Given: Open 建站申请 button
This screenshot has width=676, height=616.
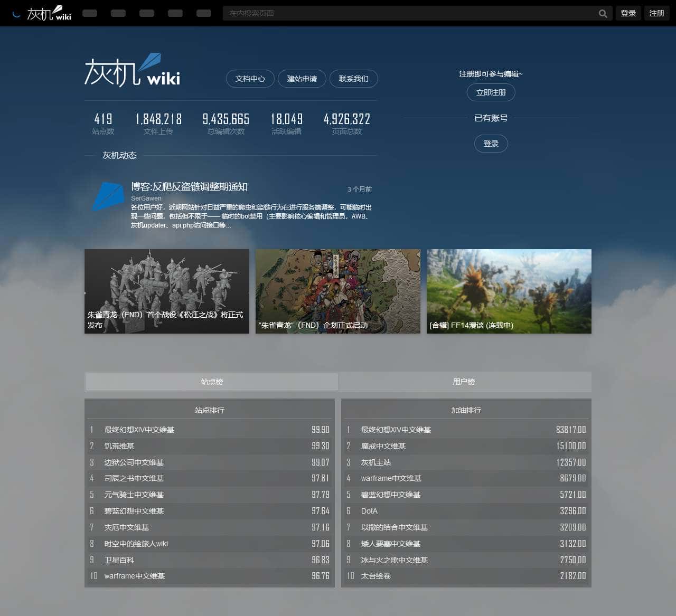Looking at the screenshot, I should coord(302,79).
